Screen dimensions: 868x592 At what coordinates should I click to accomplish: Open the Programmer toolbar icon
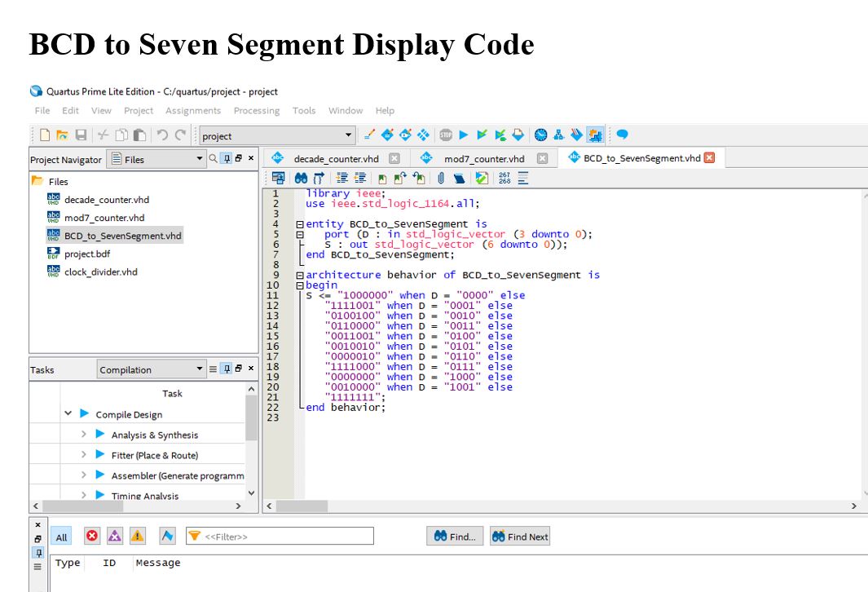pyautogui.click(x=576, y=135)
